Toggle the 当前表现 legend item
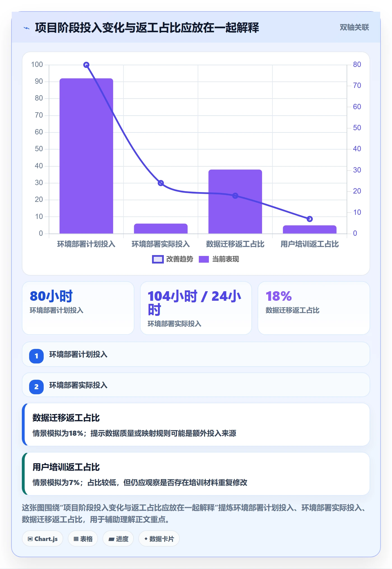The width and height of the screenshot is (392, 569). 219,259
